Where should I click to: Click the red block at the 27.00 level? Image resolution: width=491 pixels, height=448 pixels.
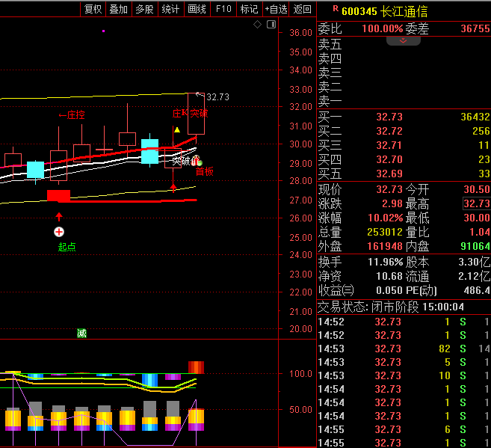pos(58,195)
